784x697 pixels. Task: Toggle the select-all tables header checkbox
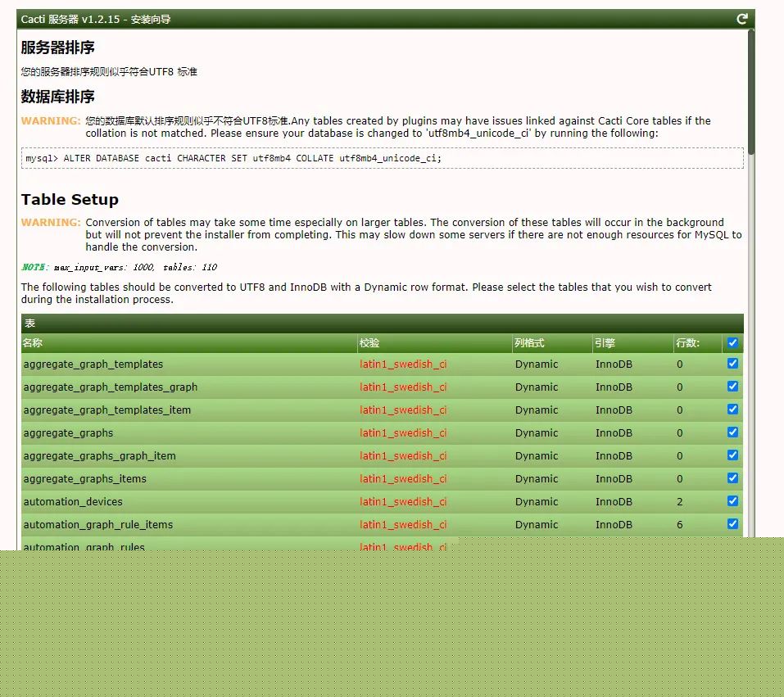tap(732, 342)
